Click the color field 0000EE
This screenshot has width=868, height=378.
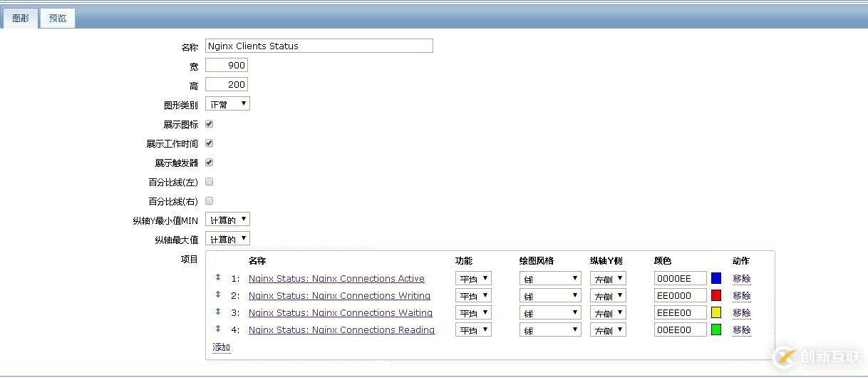pyautogui.click(x=681, y=278)
